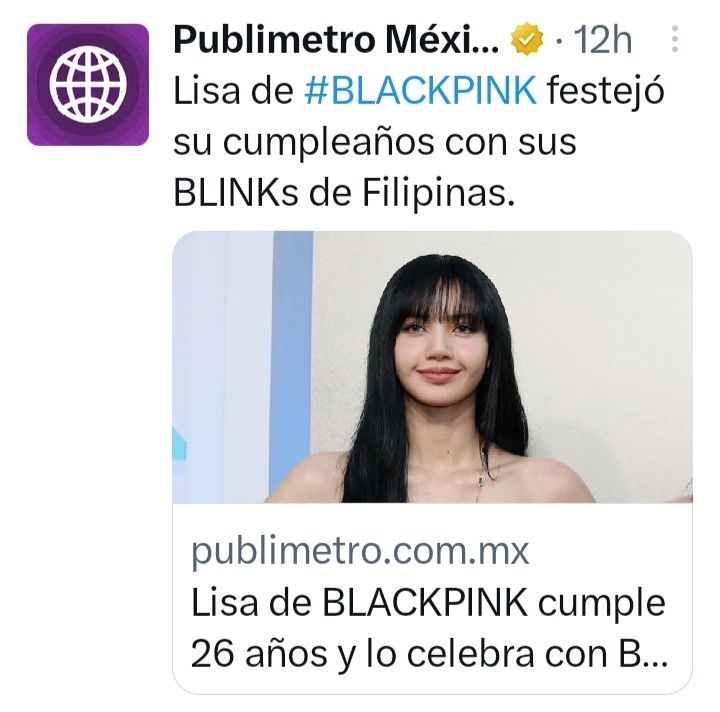Follow the publimetro.com.mx domain link
720x712 pixels.
[360, 550]
